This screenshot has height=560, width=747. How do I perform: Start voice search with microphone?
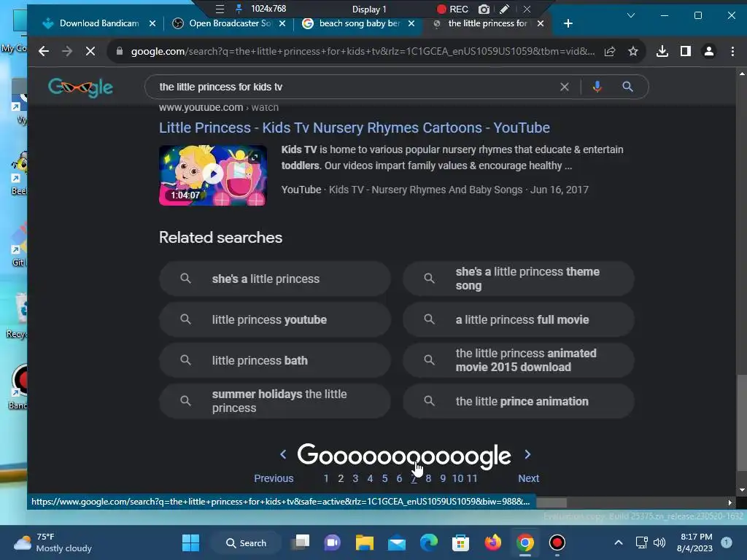coord(597,87)
